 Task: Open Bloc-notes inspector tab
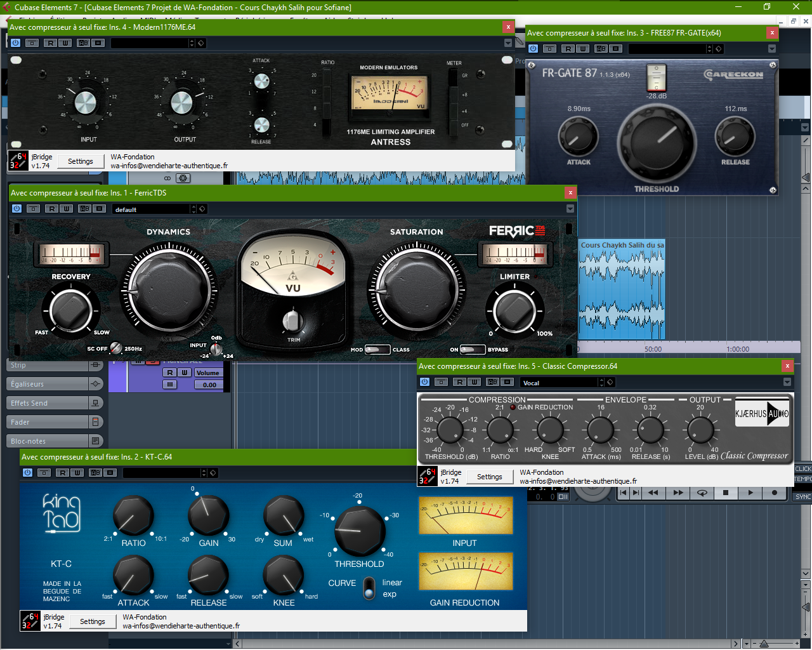tap(55, 441)
